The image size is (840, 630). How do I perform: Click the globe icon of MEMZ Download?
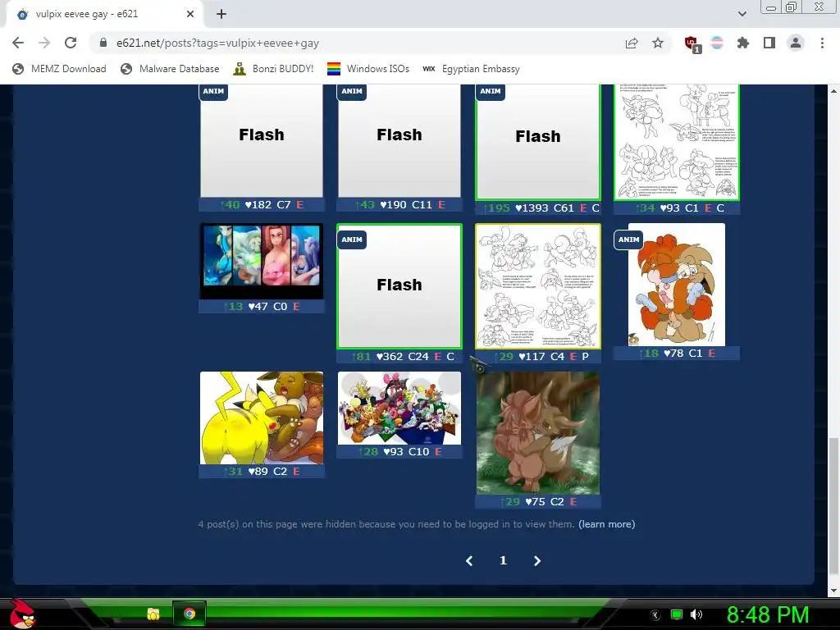tap(18, 69)
